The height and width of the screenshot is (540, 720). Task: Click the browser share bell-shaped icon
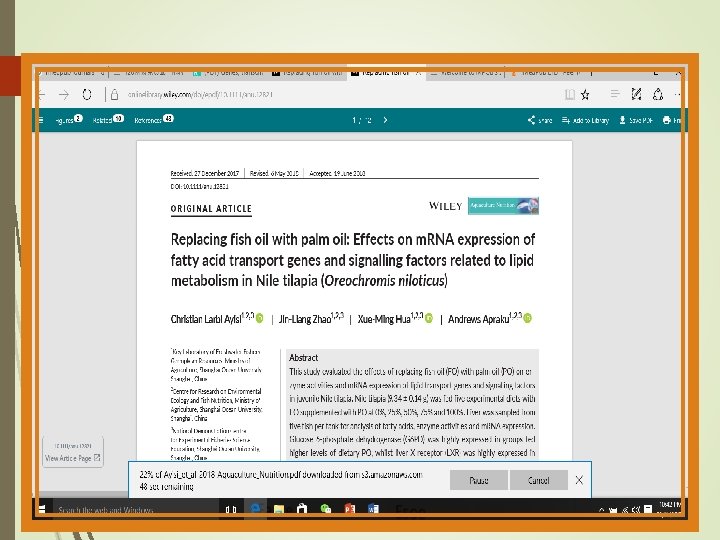tap(658, 94)
